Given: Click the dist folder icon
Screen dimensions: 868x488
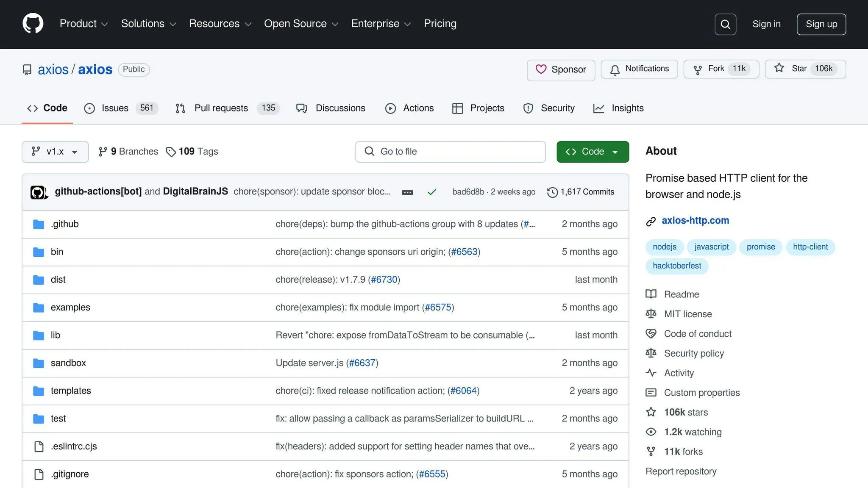Looking at the screenshot, I should click(39, 280).
